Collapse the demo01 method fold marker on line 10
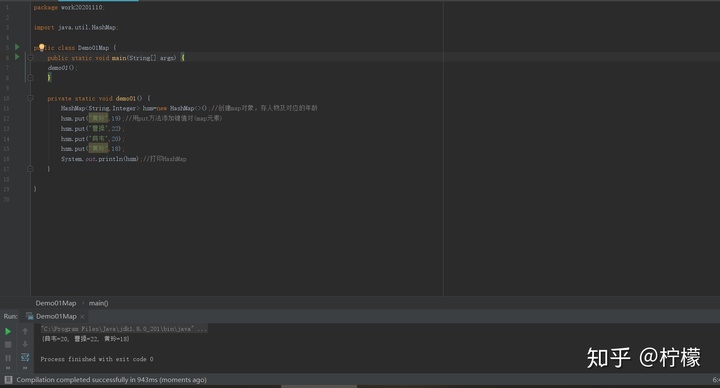720x388 pixels. [x=30, y=98]
